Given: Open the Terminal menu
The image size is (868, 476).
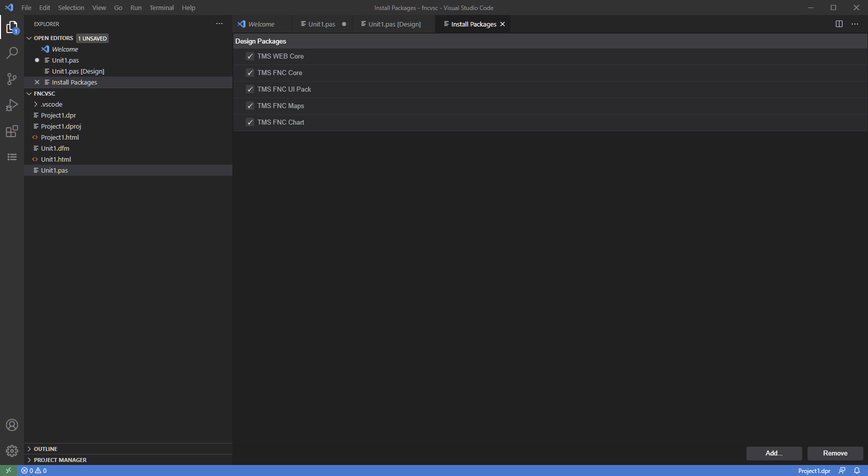Looking at the screenshot, I should point(161,8).
